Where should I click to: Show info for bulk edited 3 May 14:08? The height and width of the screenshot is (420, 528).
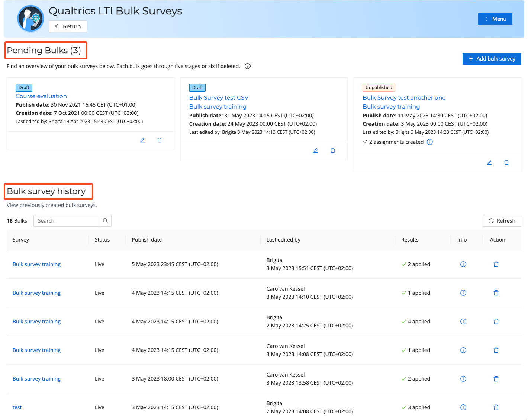click(x=463, y=350)
